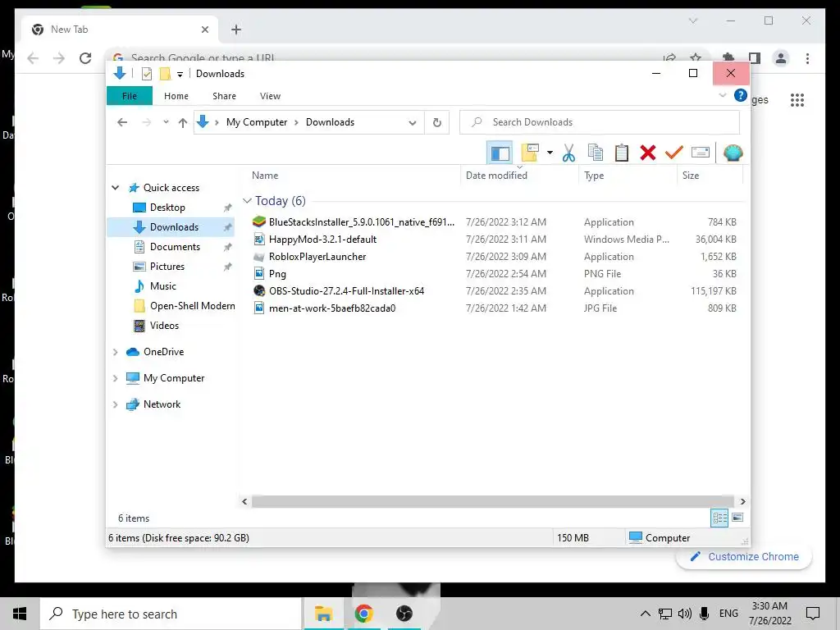
Task: Open a new Chrome tab
Action: 236,30
